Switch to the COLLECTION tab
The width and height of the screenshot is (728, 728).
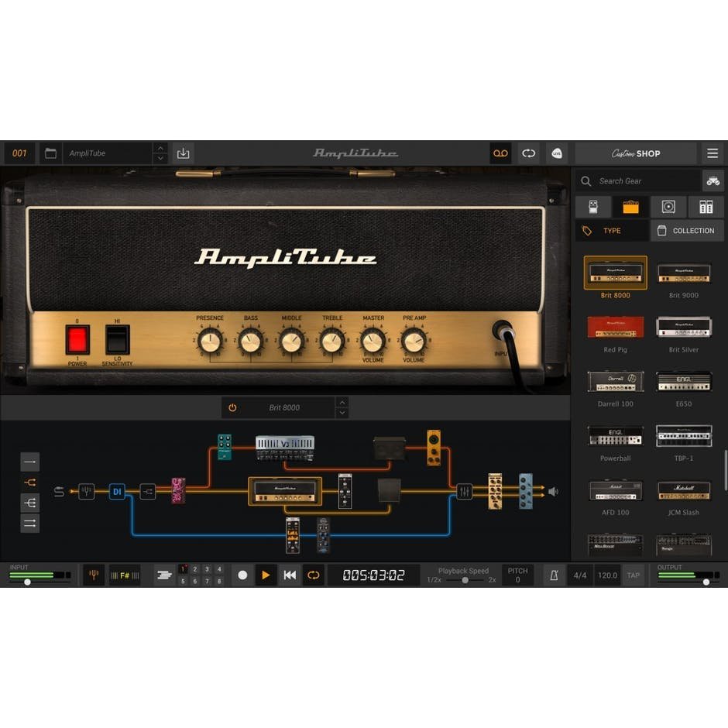[687, 230]
